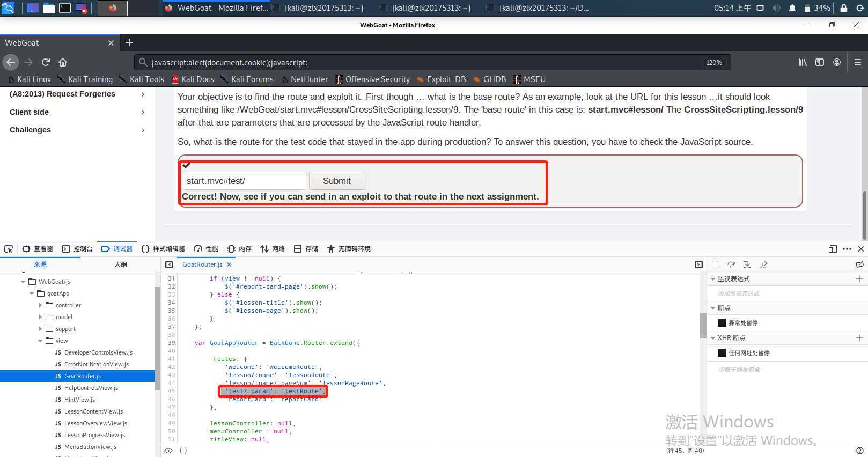Collapse the debugger right pane icon
The height and width of the screenshot is (457, 868).
point(699,264)
